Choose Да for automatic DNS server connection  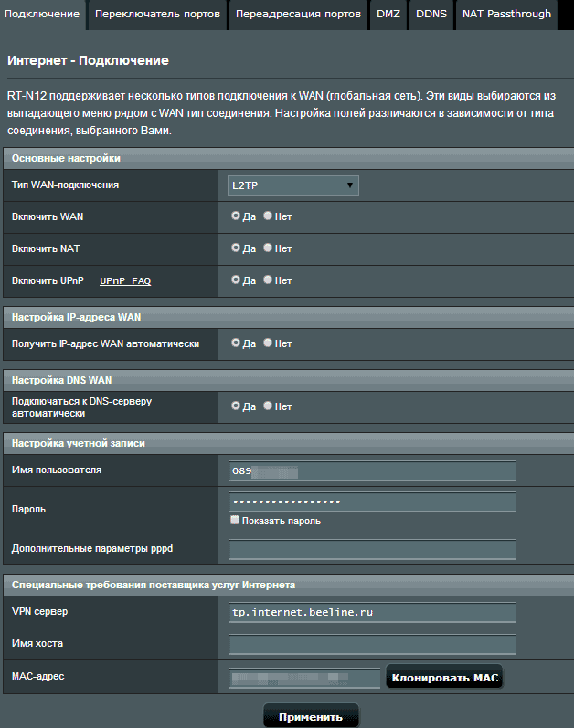click(236, 406)
